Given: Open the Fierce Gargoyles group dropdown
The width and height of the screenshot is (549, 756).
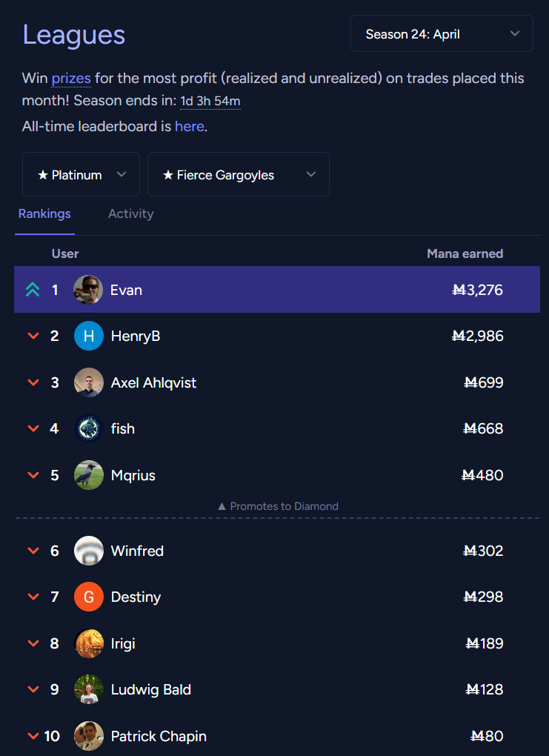Looking at the screenshot, I should click(x=238, y=175).
